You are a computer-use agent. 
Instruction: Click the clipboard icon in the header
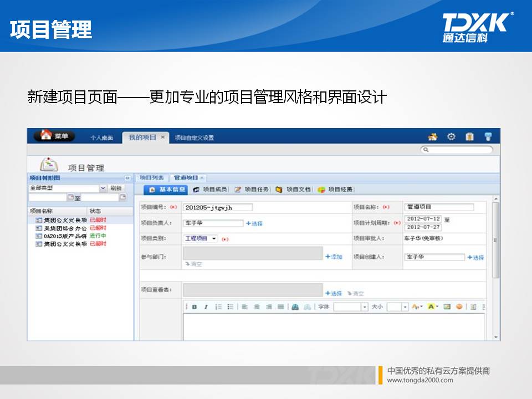click(469, 137)
